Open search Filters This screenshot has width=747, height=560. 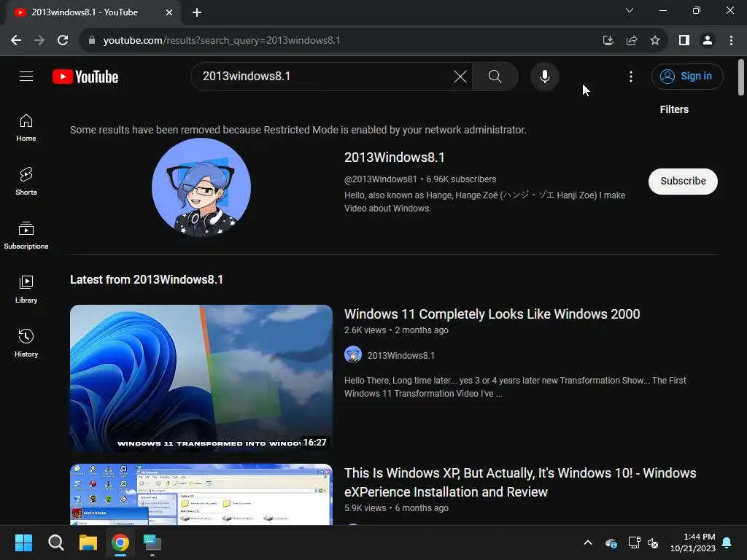(673, 109)
